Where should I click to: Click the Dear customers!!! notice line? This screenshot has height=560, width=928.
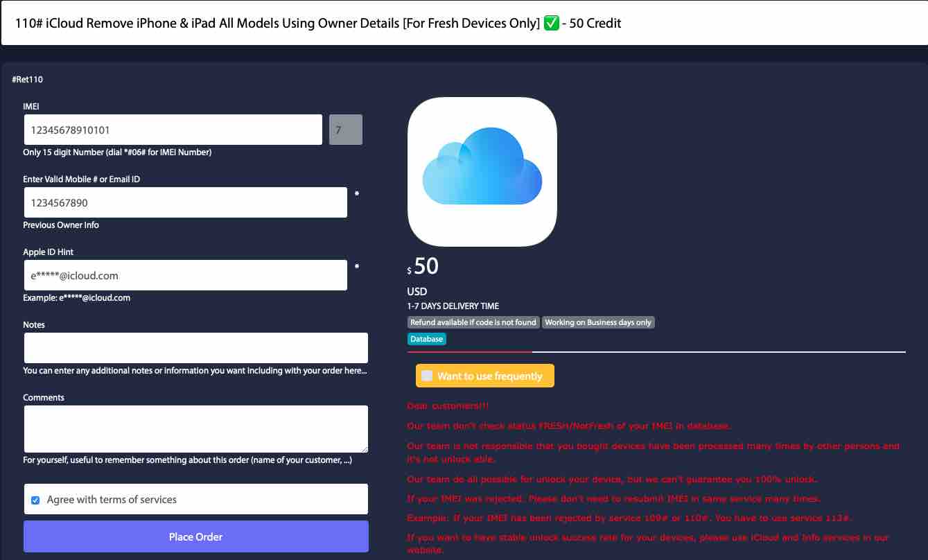(448, 405)
